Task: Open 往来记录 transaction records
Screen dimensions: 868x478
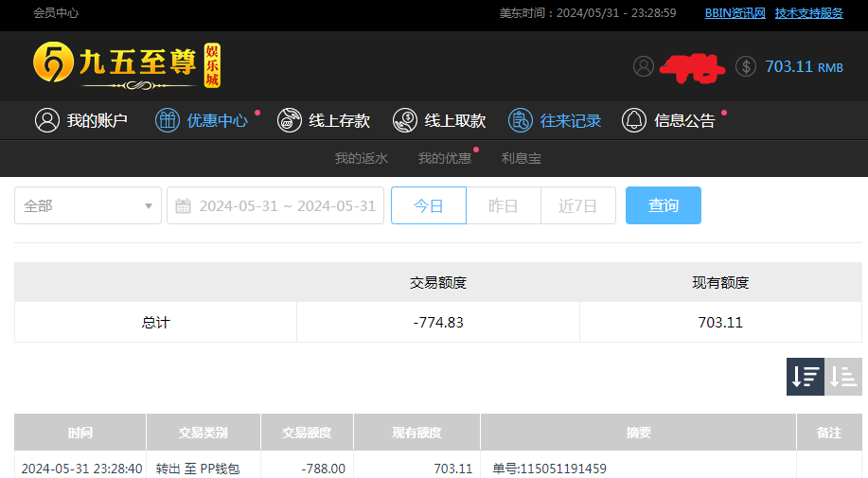Action: tap(555, 120)
